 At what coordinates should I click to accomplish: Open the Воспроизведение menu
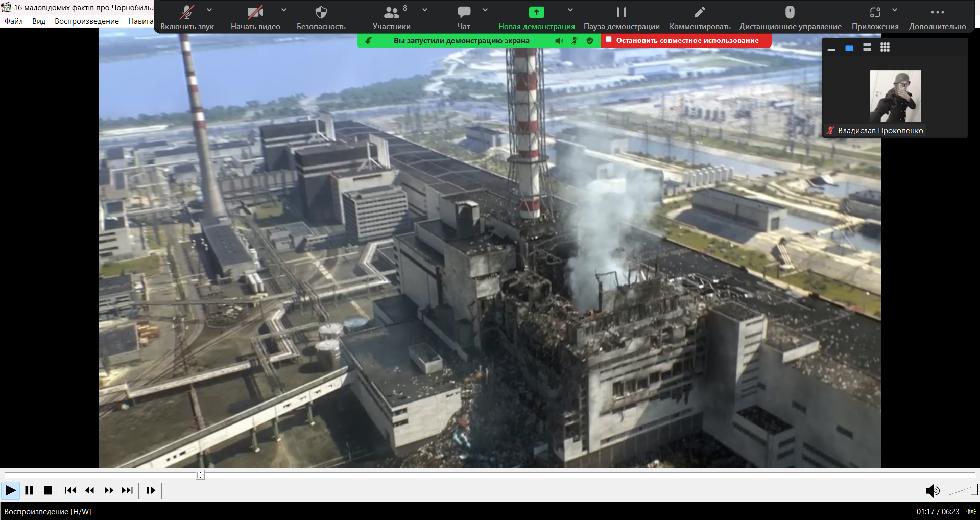click(87, 21)
